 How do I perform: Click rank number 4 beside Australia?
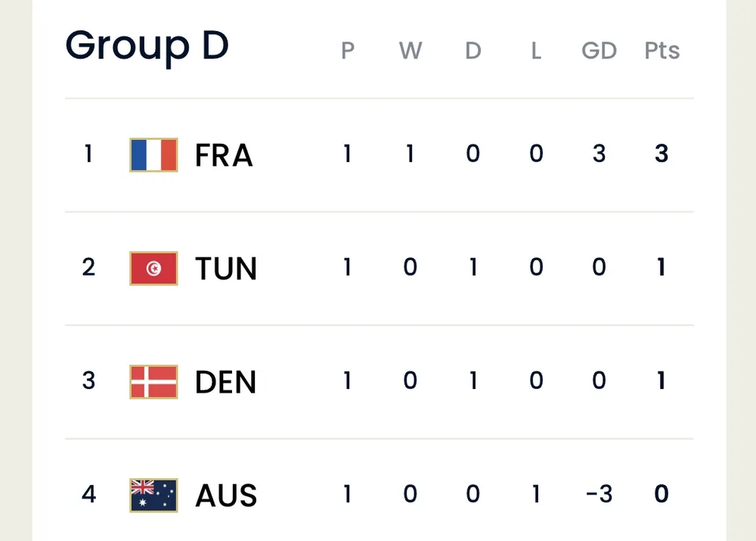point(88,495)
